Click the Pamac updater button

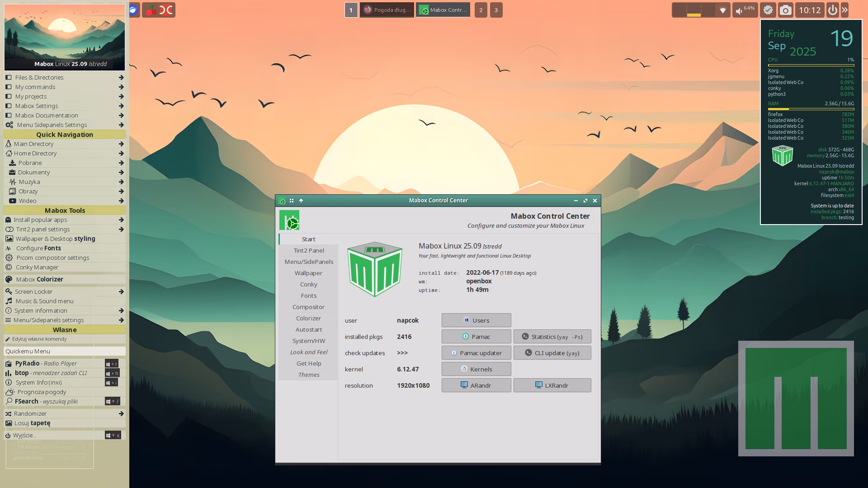coord(476,353)
